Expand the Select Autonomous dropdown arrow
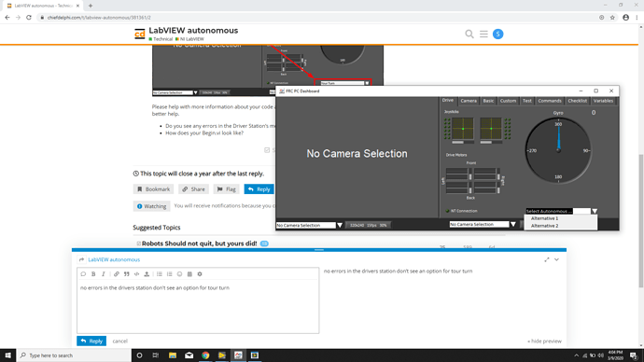This screenshot has height=362, width=644. 595,211
